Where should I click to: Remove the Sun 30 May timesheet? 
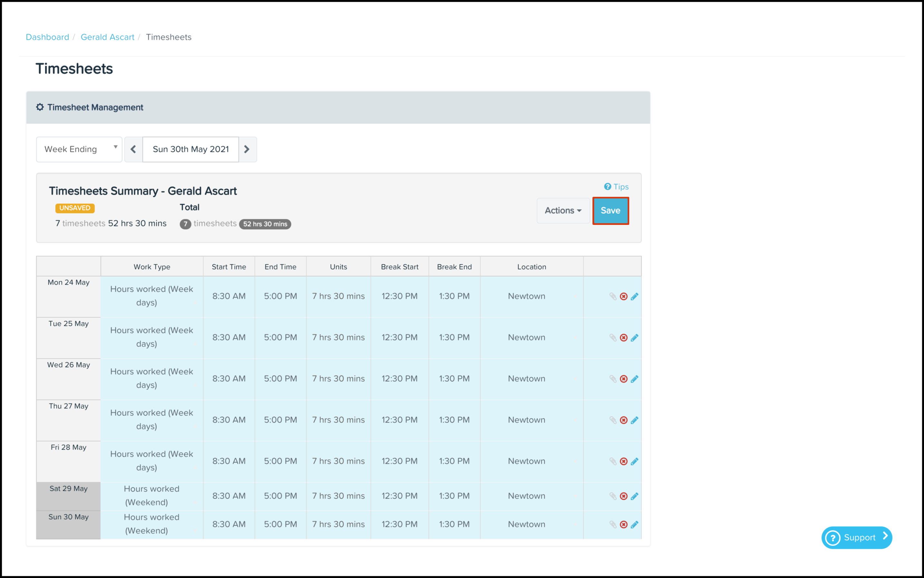pyautogui.click(x=623, y=525)
